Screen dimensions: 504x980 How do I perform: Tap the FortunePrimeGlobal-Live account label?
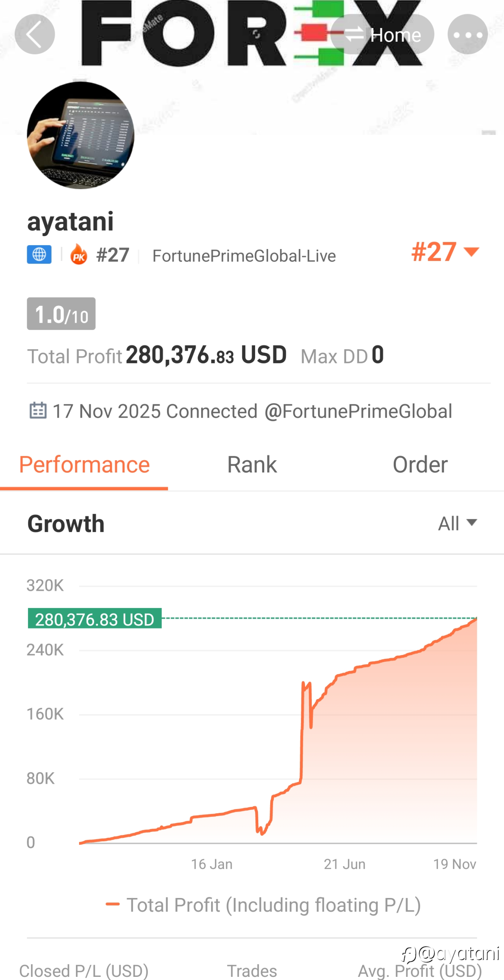[x=244, y=256]
